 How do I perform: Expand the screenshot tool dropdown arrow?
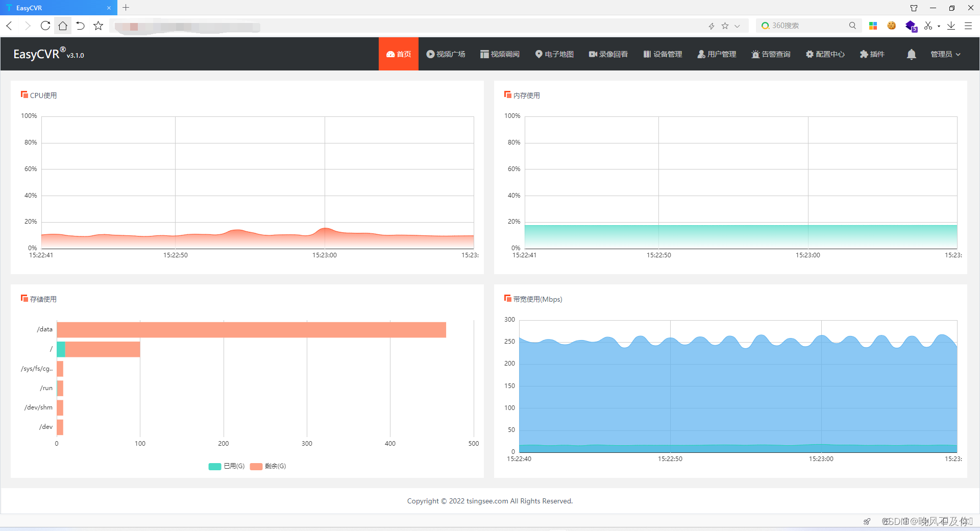click(939, 26)
